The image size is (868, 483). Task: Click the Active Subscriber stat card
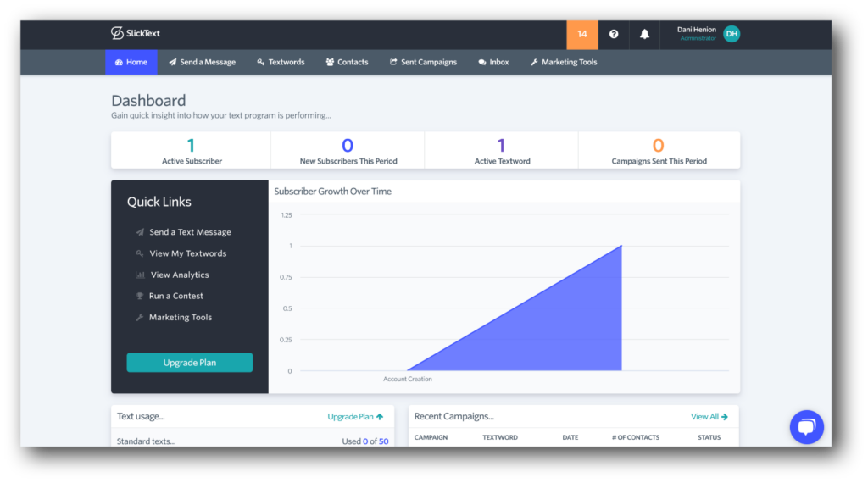pyautogui.click(x=191, y=150)
